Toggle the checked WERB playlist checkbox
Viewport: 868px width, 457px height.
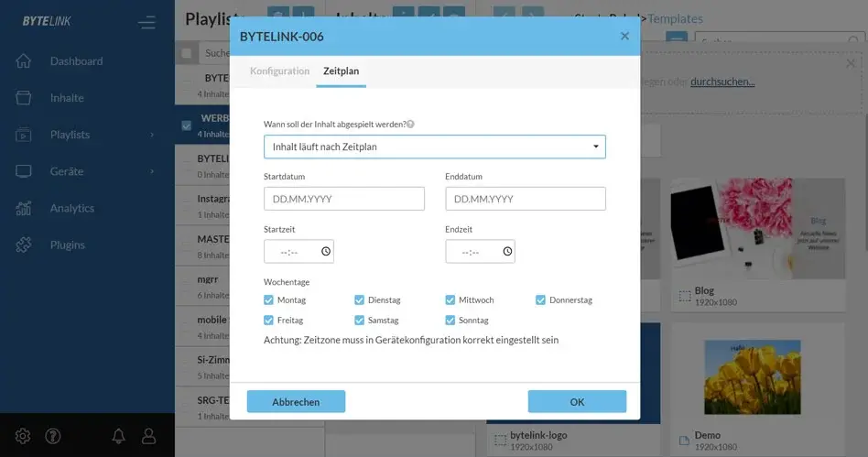pyautogui.click(x=187, y=125)
